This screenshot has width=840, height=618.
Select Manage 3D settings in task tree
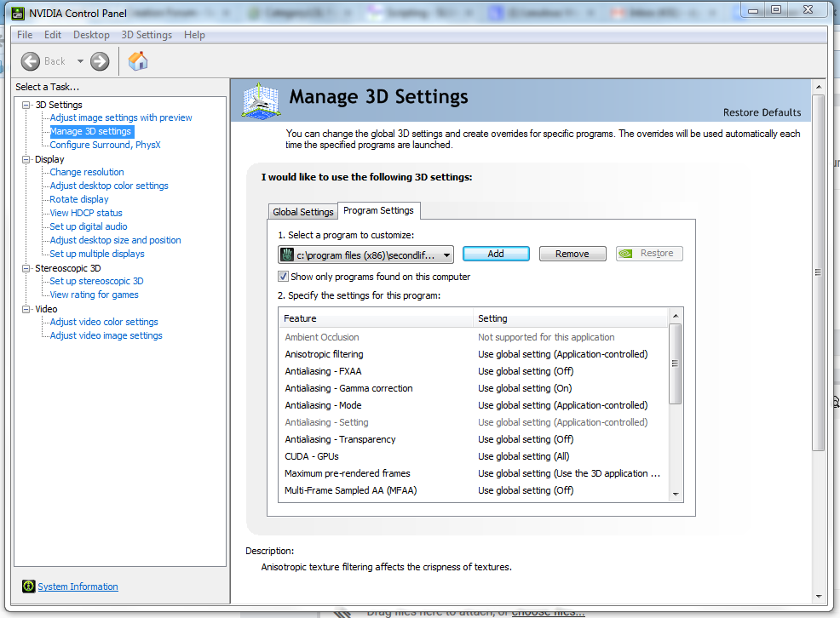pos(90,132)
